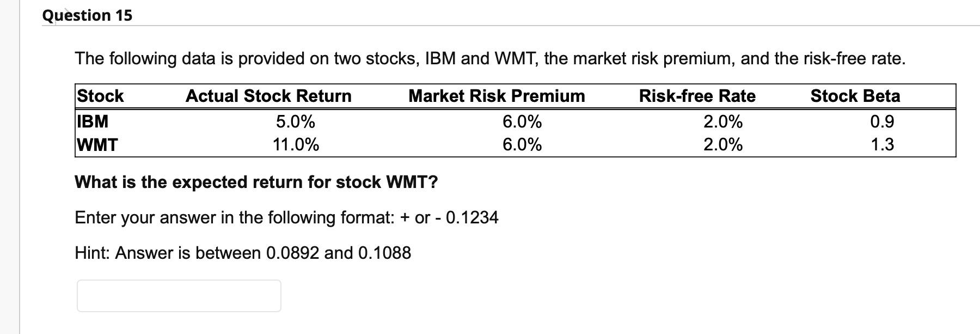Viewport: 980px width, 334px height.
Task: Select the hint text about answer range
Action: [243, 252]
